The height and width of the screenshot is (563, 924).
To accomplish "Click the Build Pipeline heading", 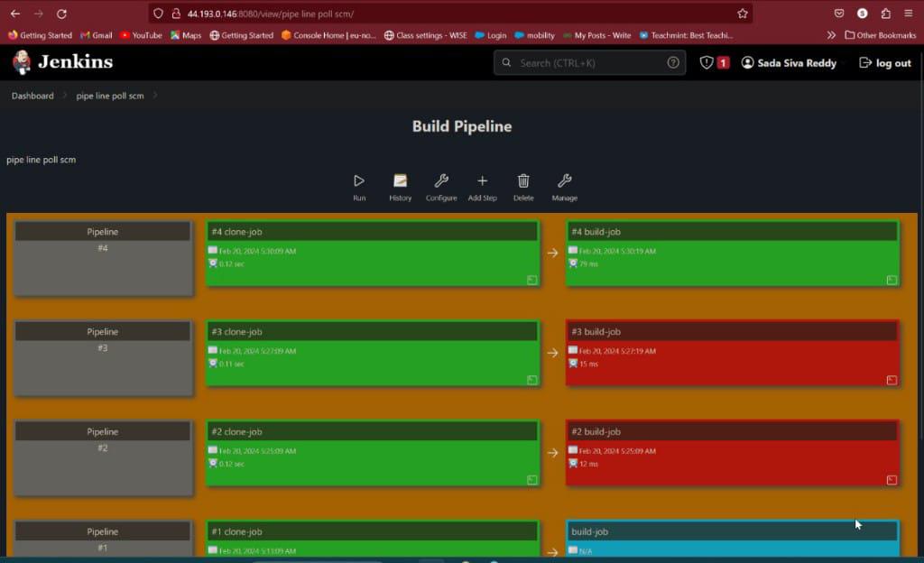I will [x=462, y=126].
